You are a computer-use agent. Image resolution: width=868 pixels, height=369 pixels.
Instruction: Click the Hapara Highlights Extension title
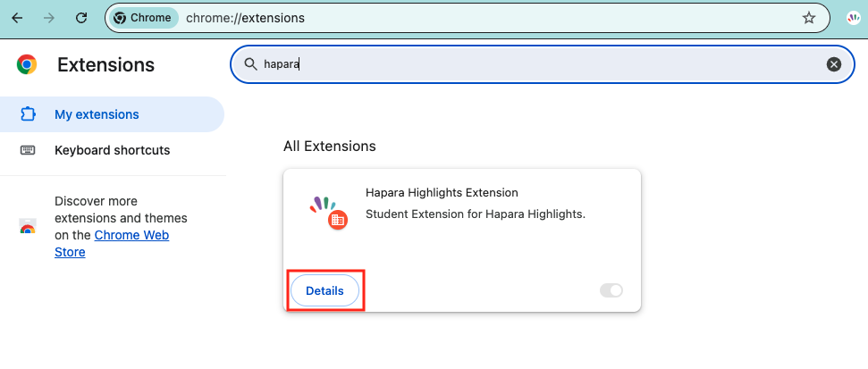coord(442,193)
